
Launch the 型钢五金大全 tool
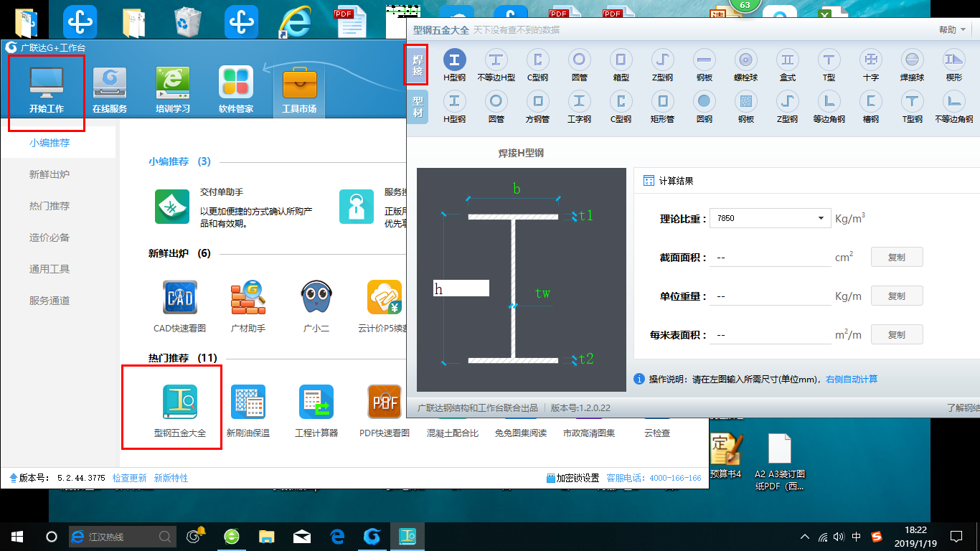[180, 410]
